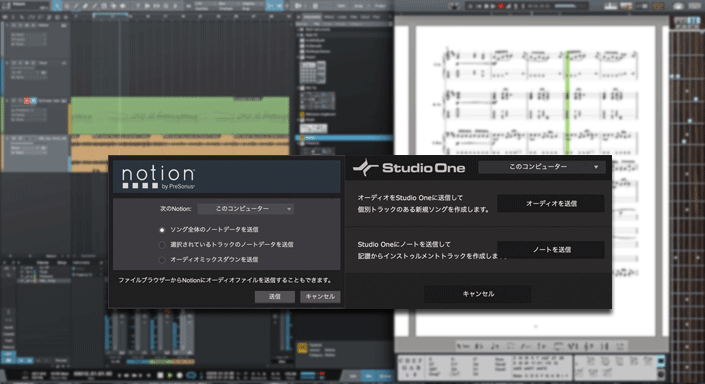Click the green audio clip in the arrangement
705x384 pixels.
tap(180, 116)
